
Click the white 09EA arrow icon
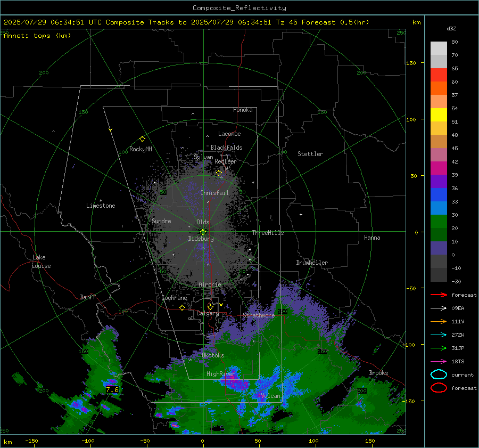pos(439,308)
